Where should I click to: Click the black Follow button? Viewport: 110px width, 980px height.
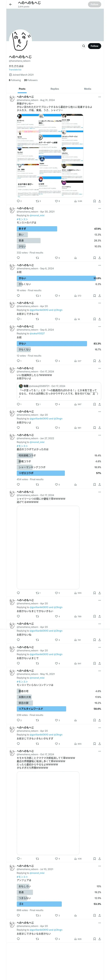tap(94, 46)
